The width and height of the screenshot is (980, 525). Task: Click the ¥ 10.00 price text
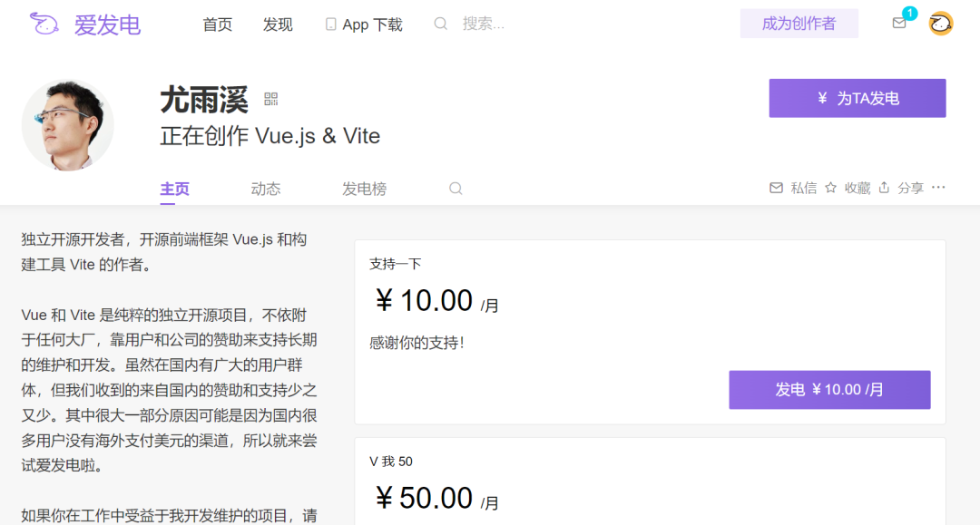[424, 301]
